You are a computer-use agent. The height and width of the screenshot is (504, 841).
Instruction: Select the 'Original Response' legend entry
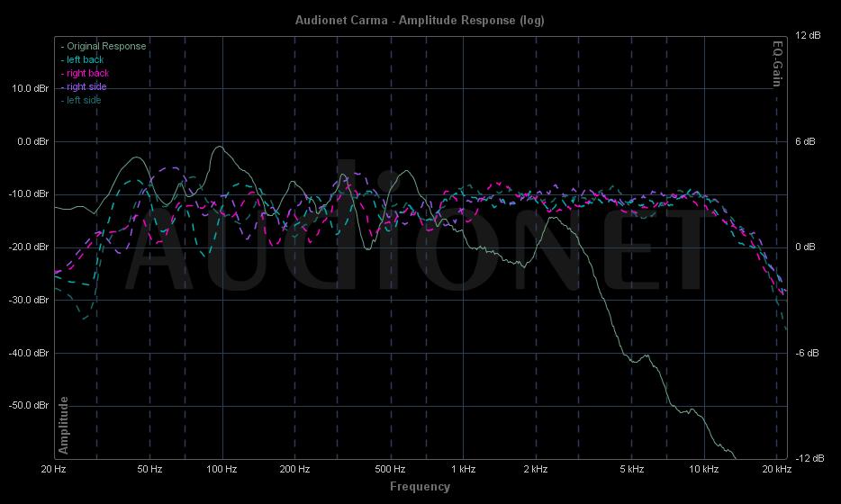[104, 46]
